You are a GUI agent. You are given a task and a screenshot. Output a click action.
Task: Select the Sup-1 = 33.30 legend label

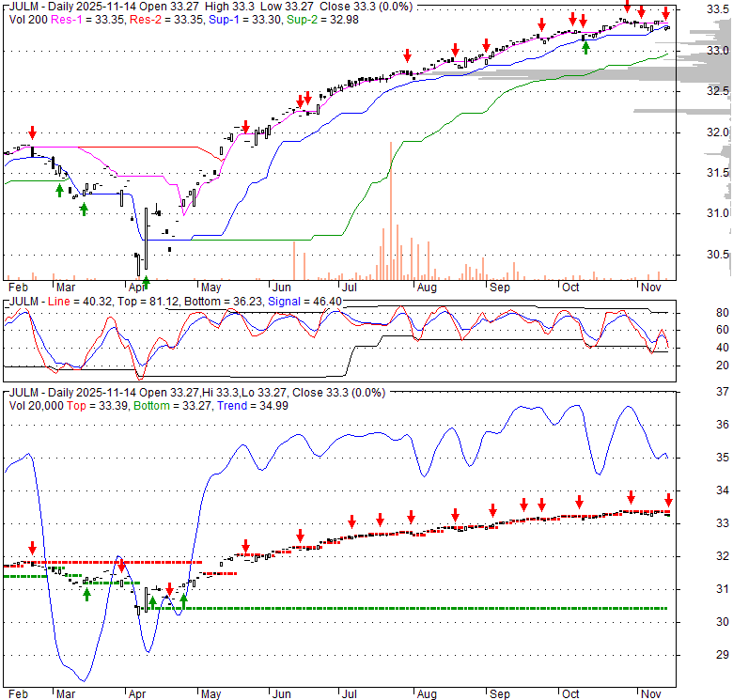click(245, 20)
